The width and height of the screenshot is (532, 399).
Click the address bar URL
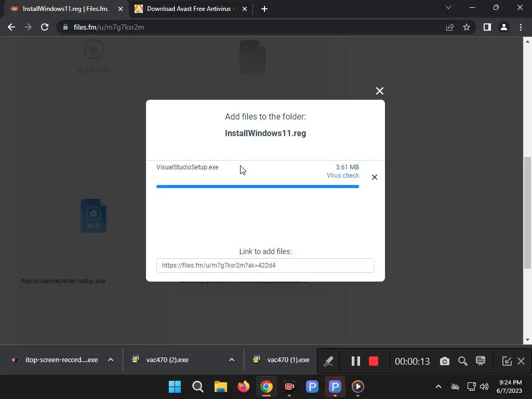tap(109, 27)
